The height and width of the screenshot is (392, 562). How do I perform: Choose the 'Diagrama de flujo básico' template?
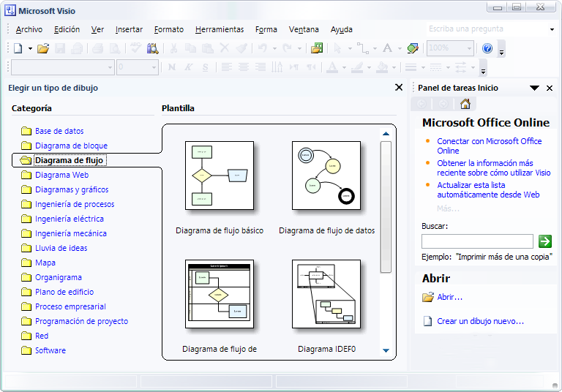[220, 176]
